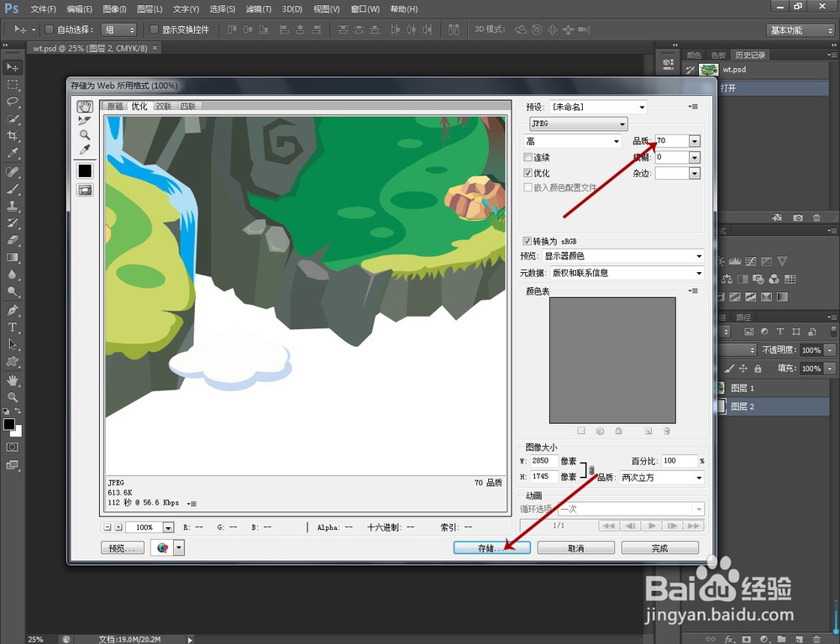840x644 pixels.
Task: Click the browser preview globe icon
Action: (x=162, y=547)
